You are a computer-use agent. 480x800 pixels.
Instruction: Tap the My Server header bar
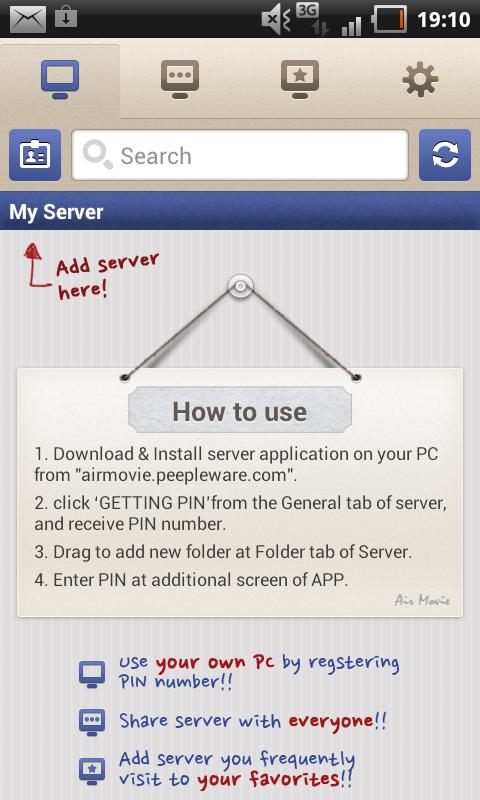pyautogui.click(x=240, y=211)
